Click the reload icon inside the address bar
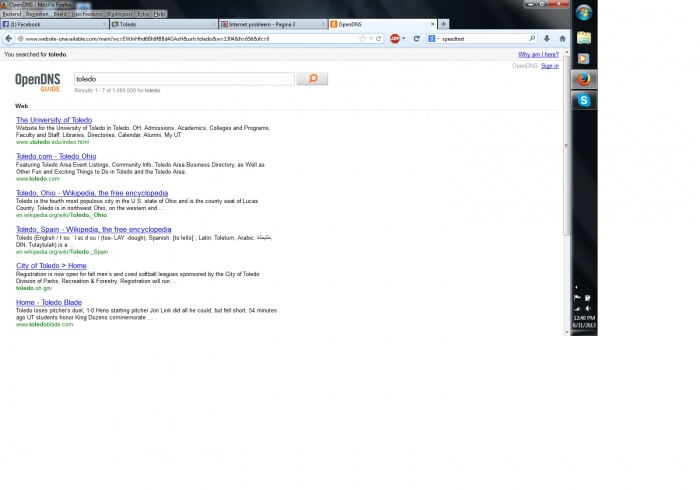The height and width of the screenshot is (490, 700). pos(379,38)
